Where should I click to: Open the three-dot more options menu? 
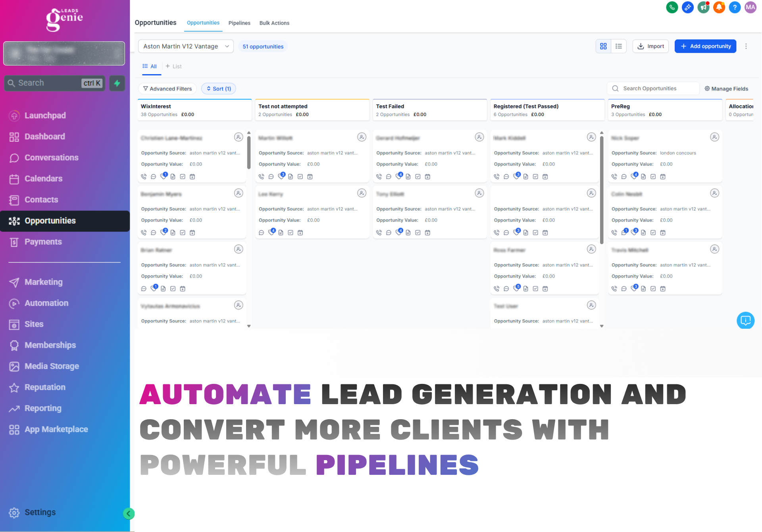[746, 46]
